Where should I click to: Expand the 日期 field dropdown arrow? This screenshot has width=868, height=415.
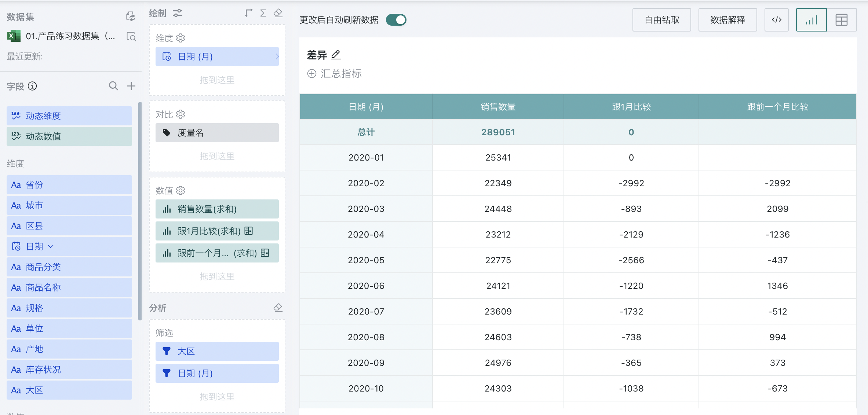[51, 246]
